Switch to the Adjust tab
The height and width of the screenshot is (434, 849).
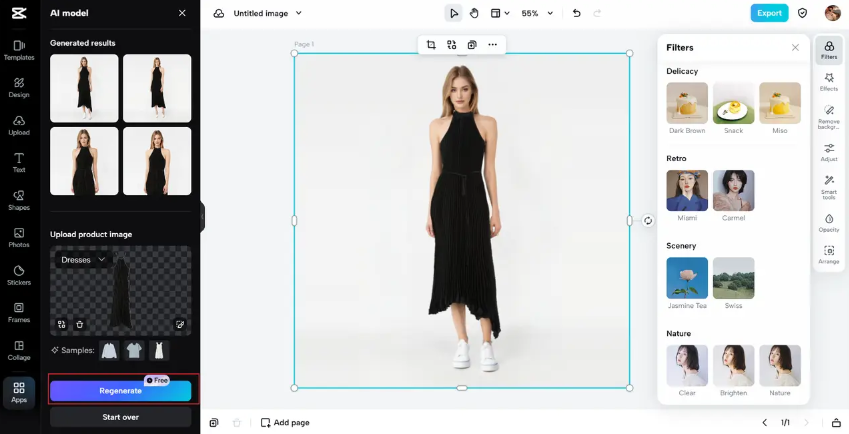[829, 152]
